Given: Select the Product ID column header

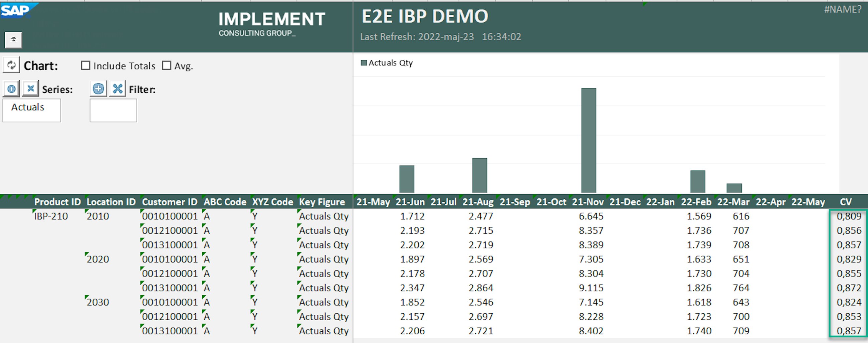Looking at the screenshot, I should click(57, 202).
